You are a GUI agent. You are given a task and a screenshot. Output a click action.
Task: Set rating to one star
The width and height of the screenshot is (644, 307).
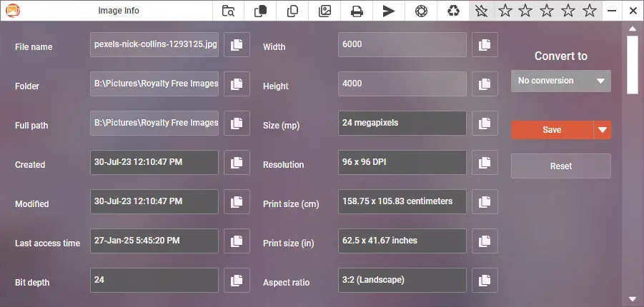[505, 11]
